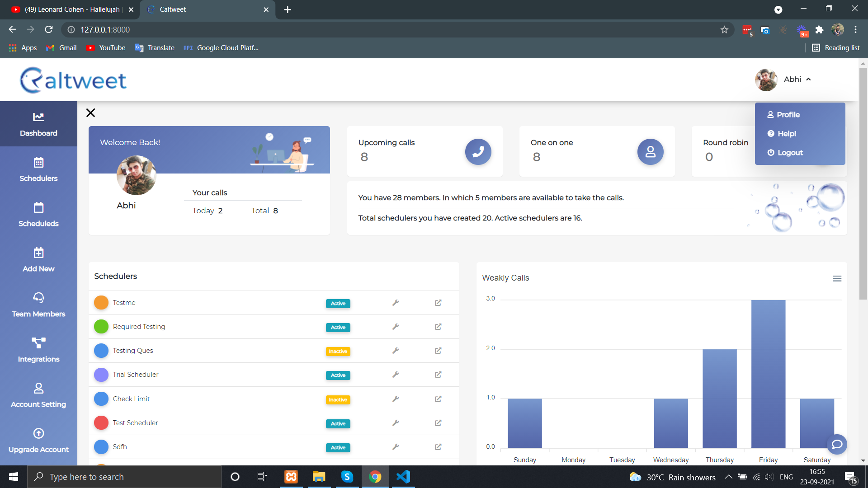Toggle the Inactive badge for Check Limit
Screen dimensions: 868x488
pos(338,399)
